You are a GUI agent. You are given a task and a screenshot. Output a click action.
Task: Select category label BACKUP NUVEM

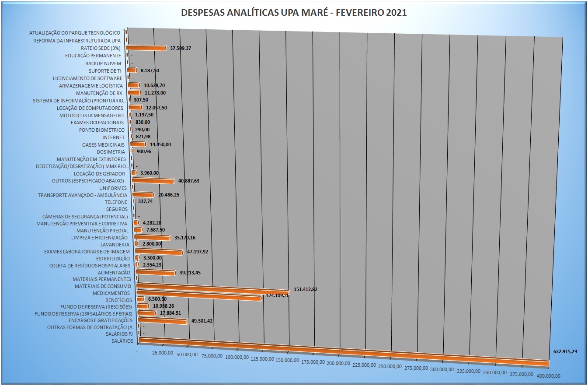103,63
